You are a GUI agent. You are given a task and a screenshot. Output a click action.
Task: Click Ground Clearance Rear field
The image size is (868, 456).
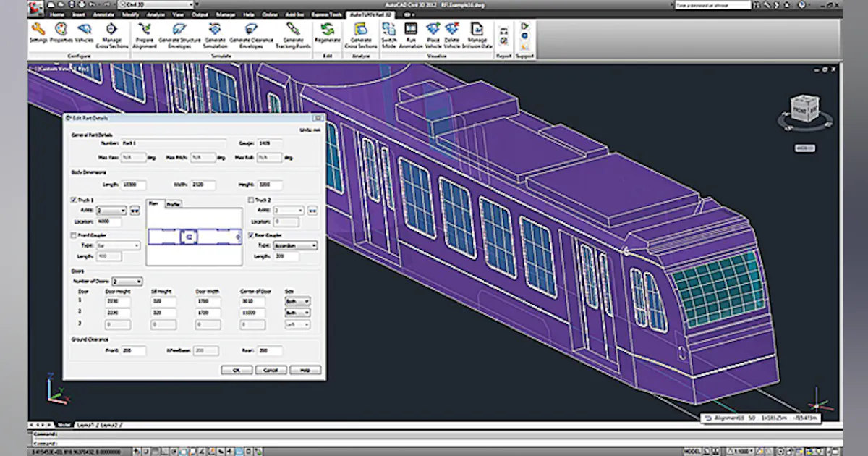[270, 350]
